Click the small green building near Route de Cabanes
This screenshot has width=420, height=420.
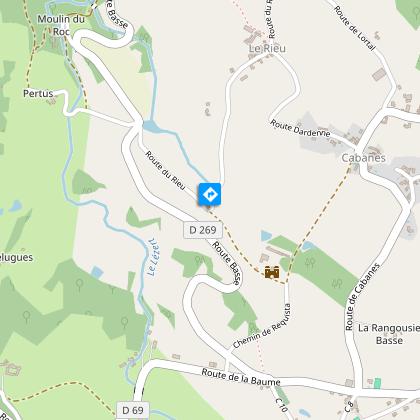pos(377,383)
